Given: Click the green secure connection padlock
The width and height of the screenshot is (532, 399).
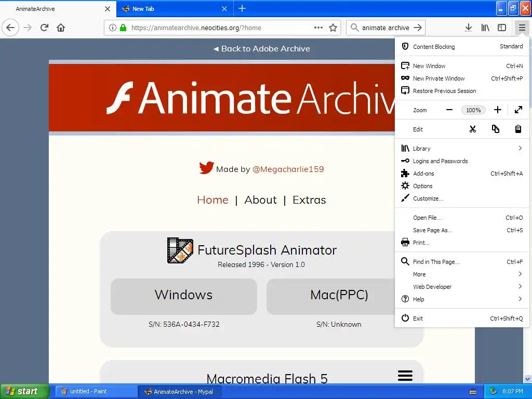Looking at the screenshot, I should coord(123,28).
